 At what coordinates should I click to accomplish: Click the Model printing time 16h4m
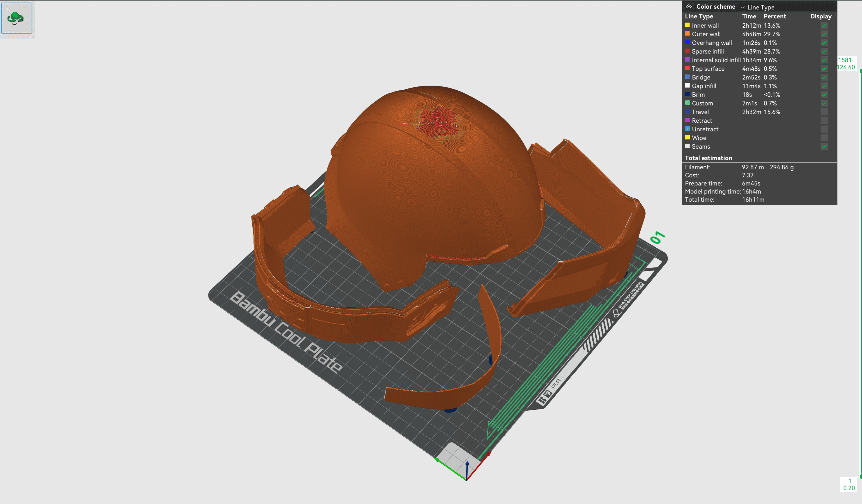[751, 191]
